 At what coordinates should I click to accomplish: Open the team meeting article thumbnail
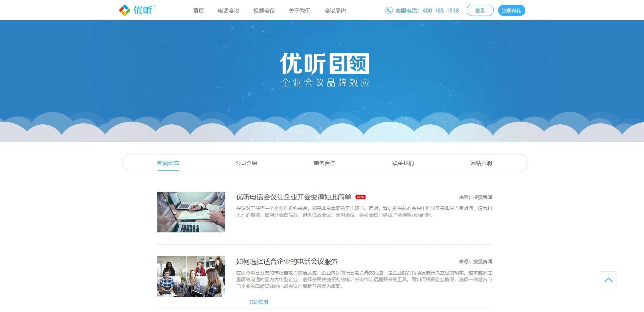click(x=191, y=276)
